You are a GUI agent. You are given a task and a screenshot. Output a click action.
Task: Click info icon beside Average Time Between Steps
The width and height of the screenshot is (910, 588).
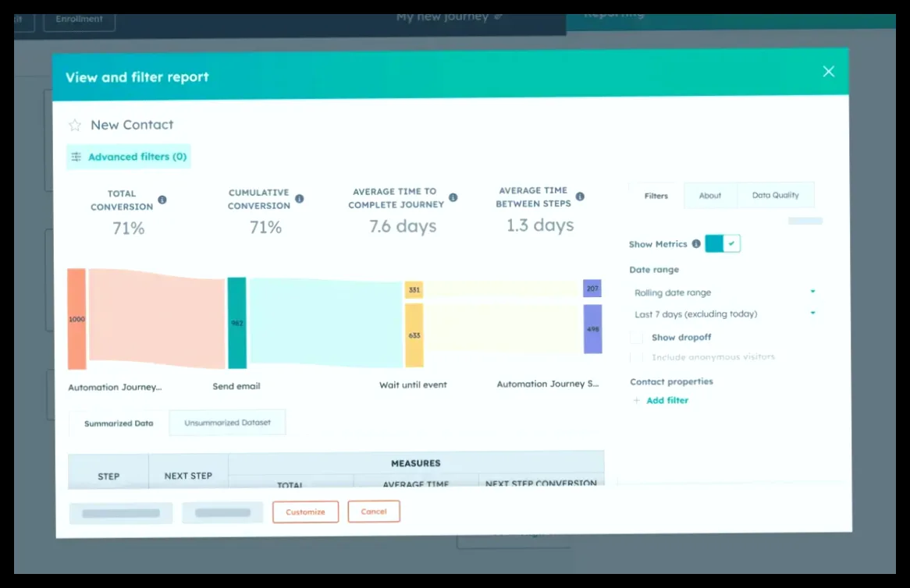point(580,197)
